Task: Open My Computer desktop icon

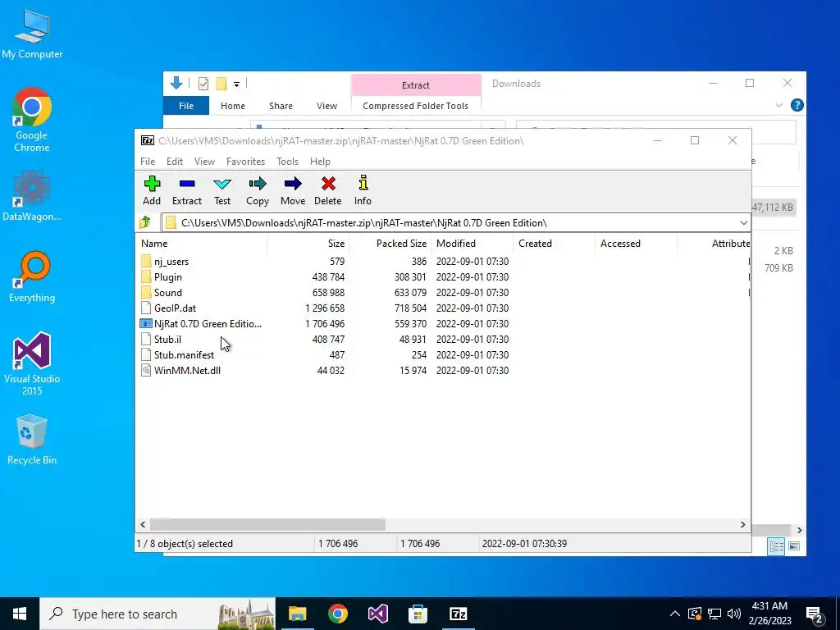Action: point(32,34)
